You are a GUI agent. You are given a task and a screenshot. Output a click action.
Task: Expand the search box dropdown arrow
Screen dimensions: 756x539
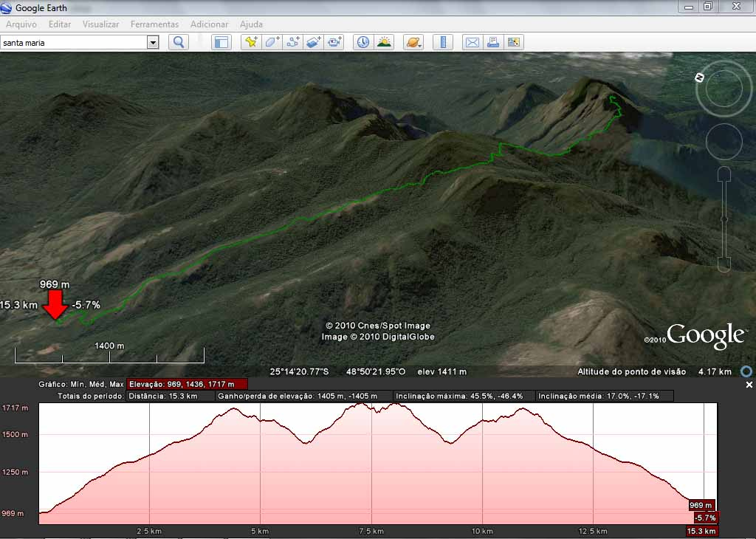[153, 43]
